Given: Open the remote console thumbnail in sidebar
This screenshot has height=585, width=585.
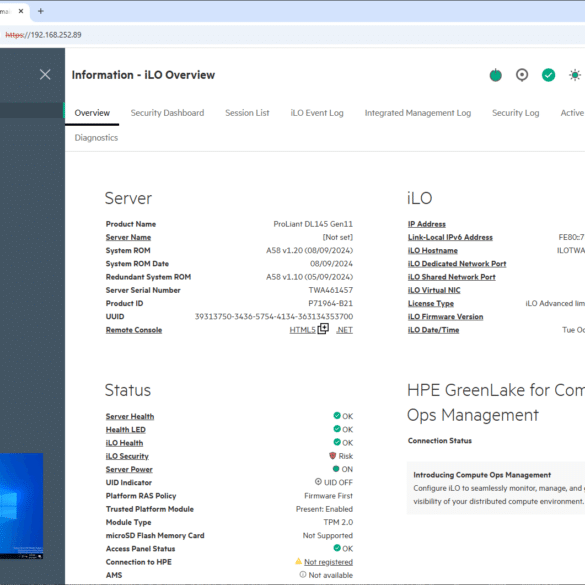Looking at the screenshot, I should pos(21,506).
